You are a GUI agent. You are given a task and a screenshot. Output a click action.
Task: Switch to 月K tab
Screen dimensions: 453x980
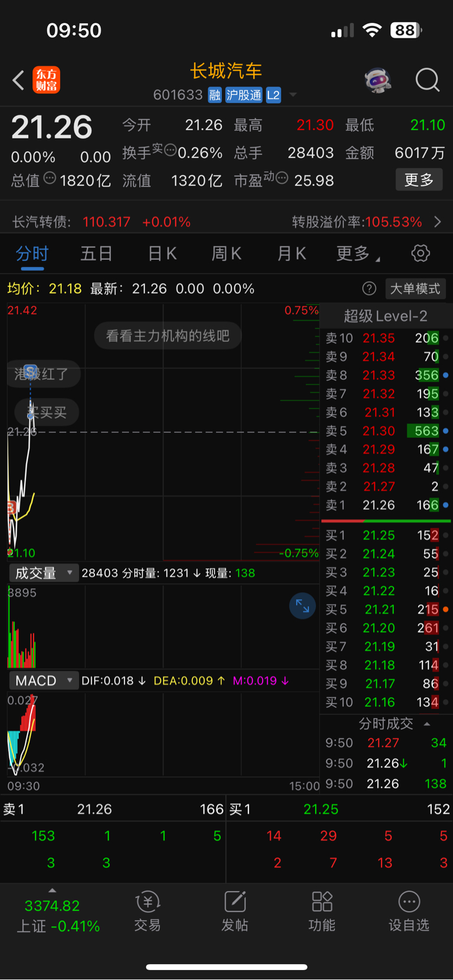[x=291, y=253]
